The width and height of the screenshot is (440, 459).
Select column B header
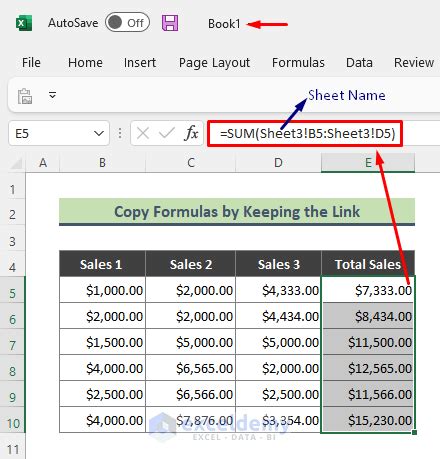(102, 163)
